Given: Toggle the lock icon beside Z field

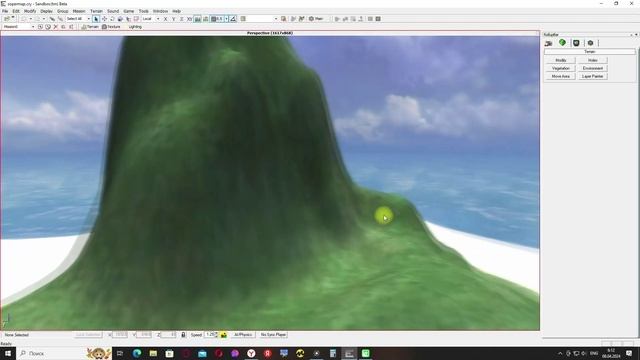Looking at the screenshot, I should pos(183,335).
